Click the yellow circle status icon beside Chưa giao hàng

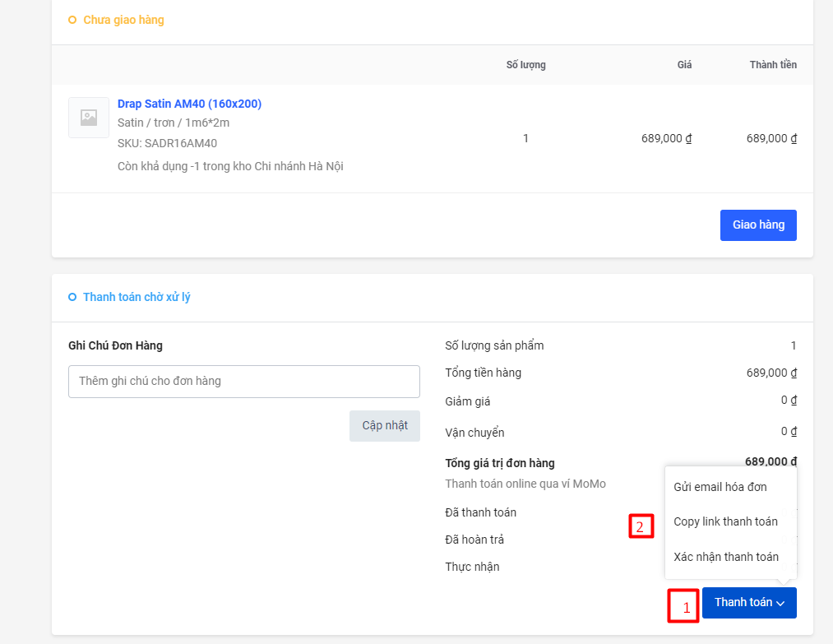coord(72,20)
